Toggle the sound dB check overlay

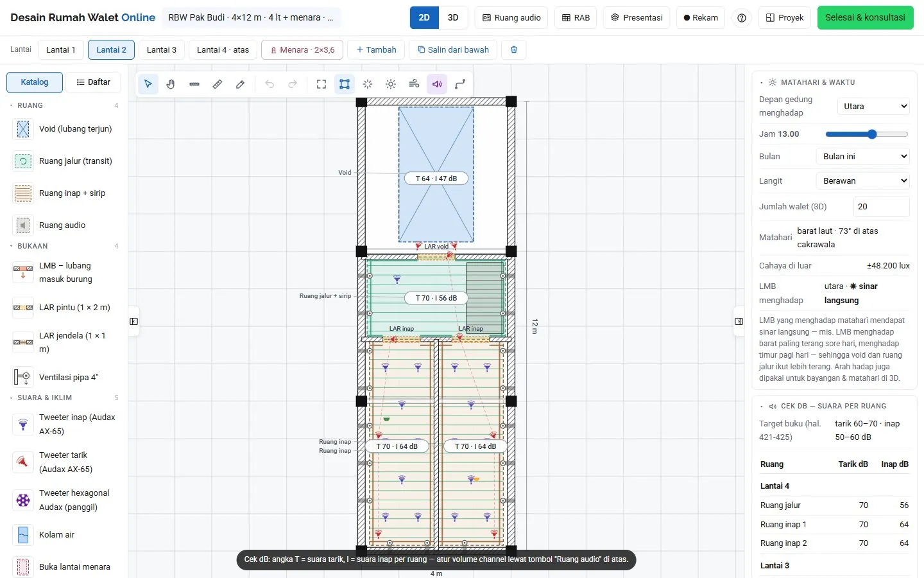pos(437,84)
